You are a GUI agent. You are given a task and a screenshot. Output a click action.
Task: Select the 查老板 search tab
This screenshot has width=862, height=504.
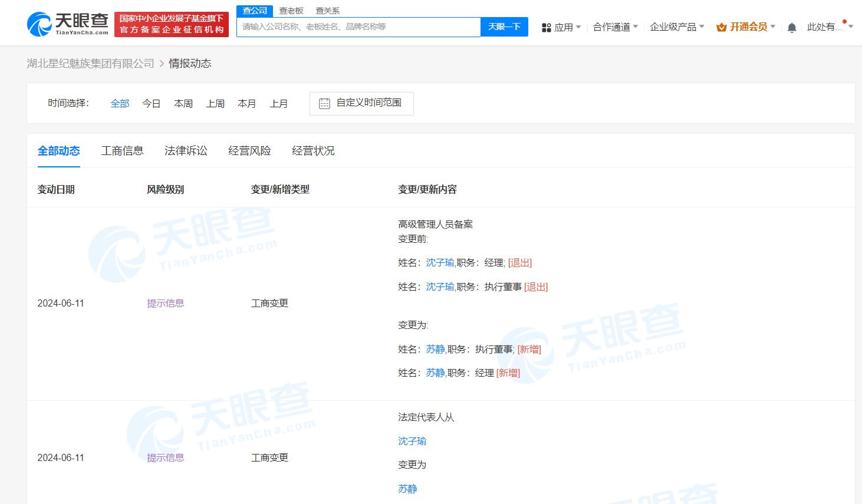(291, 11)
